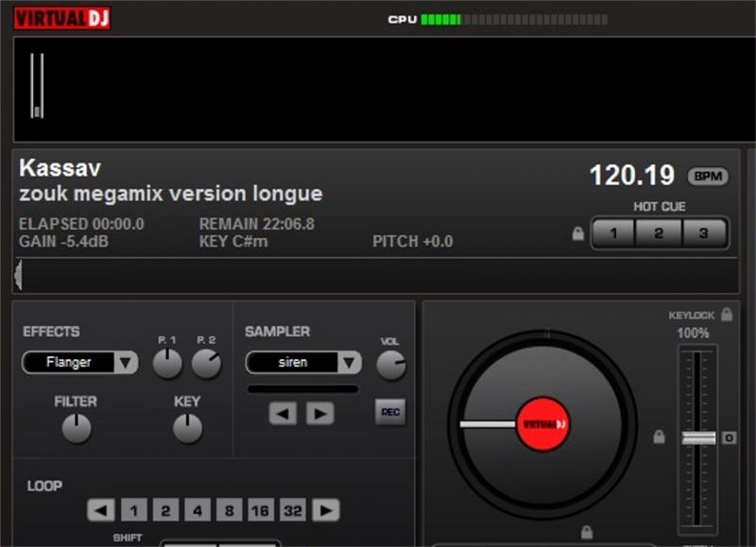Toggle the lock beside the jog wheel
Image resolution: width=756 pixels, height=547 pixels.
[x=659, y=436]
